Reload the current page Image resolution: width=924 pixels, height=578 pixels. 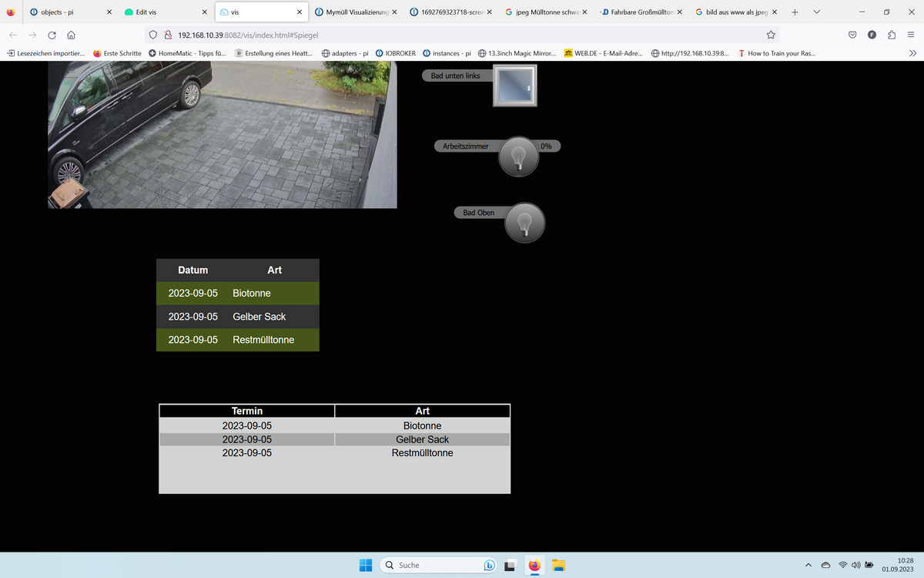coord(52,35)
